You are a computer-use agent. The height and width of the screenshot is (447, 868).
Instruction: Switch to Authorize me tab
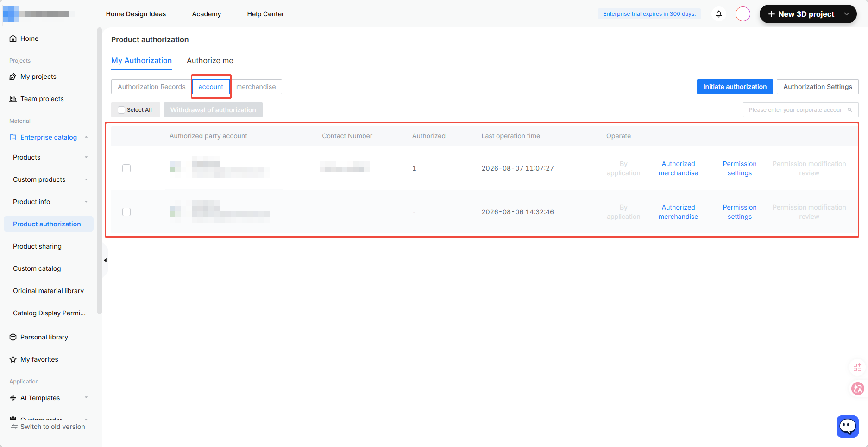pos(210,61)
